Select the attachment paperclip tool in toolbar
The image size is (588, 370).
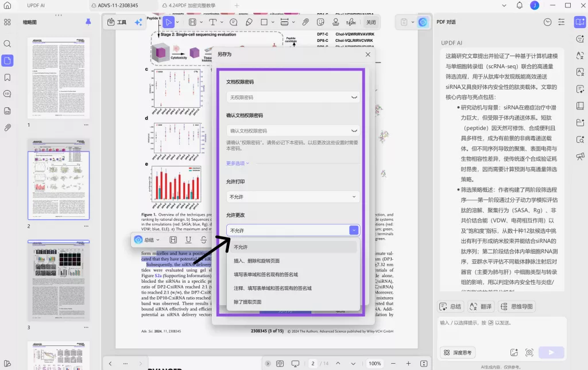305,22
